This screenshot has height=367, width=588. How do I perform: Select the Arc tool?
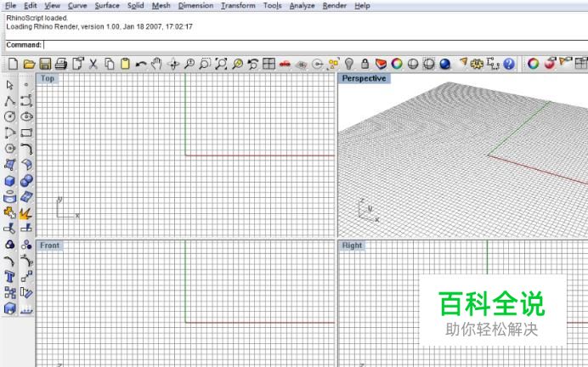click(x=9, y=133)
